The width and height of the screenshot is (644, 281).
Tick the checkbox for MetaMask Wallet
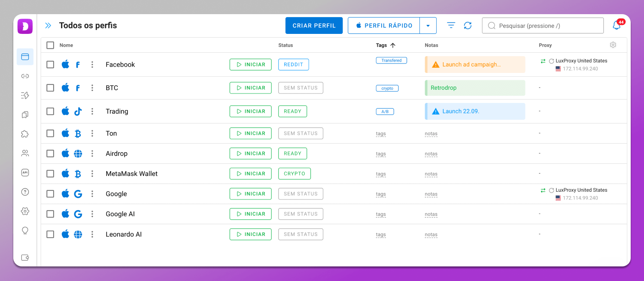50,174
